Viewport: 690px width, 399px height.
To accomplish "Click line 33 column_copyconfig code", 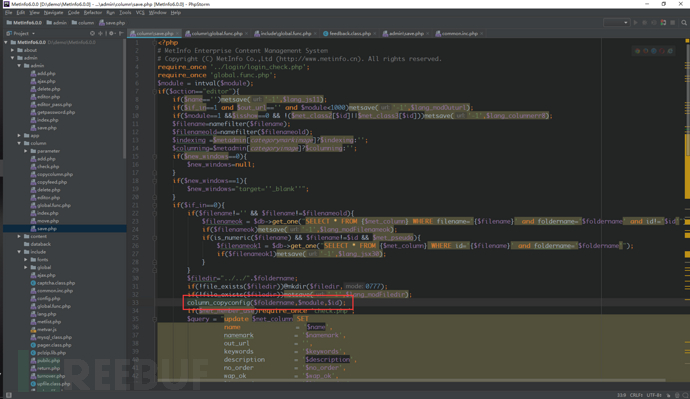I will pos(266,303).
